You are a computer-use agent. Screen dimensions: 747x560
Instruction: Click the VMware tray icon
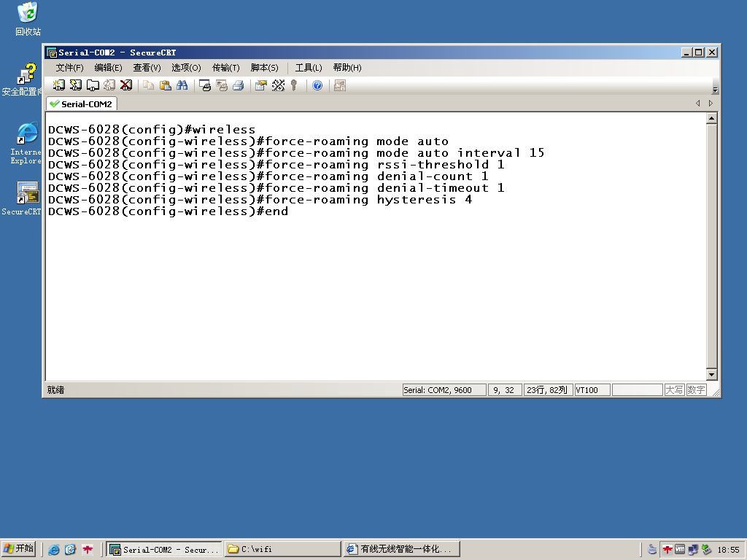pos(680,550)
